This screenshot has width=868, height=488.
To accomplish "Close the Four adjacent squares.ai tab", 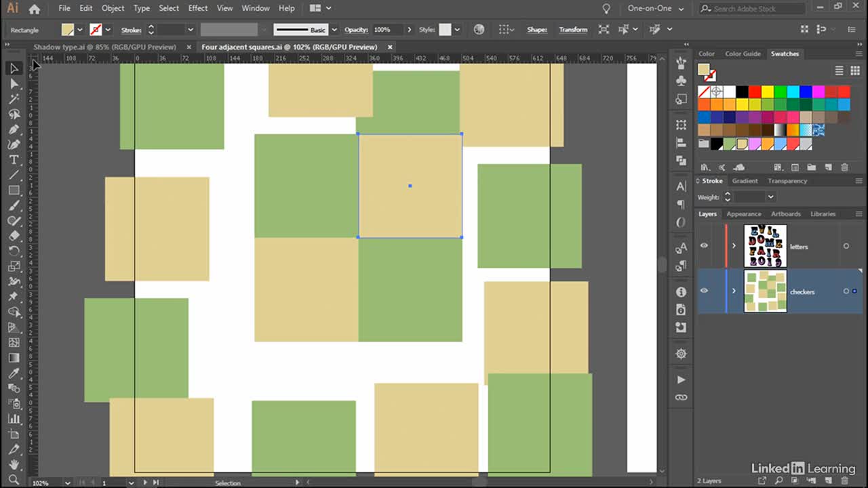I will point(390,47).
